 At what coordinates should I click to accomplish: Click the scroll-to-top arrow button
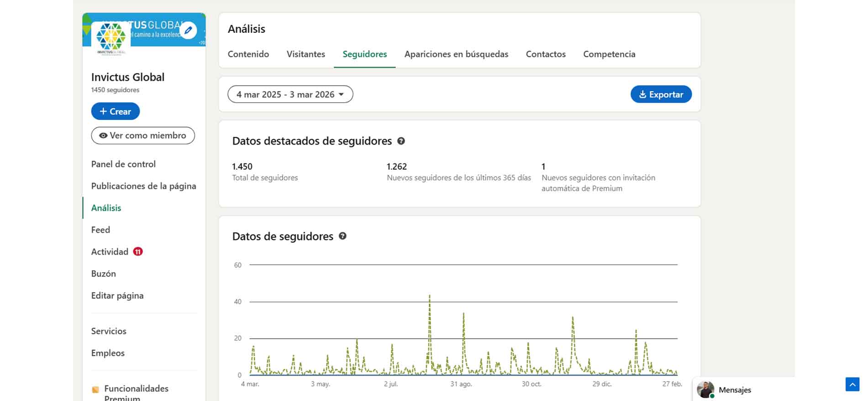(852, 384)
